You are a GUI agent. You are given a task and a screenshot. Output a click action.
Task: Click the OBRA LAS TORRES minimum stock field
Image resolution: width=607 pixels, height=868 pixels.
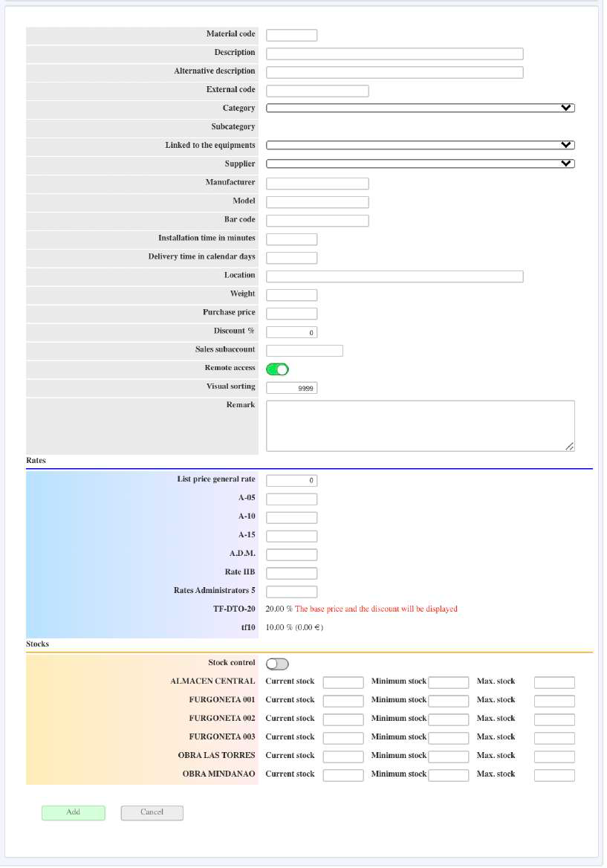tap(449, 757)
